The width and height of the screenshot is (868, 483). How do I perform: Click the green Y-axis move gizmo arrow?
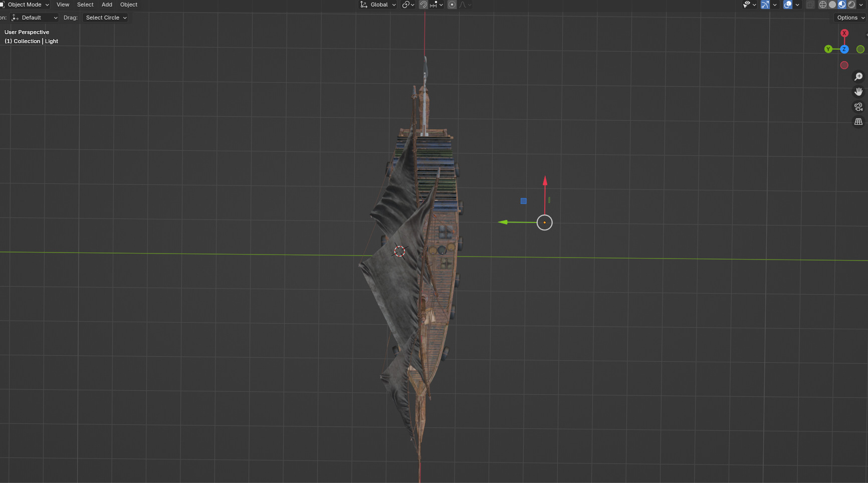(x=504, y=222)
